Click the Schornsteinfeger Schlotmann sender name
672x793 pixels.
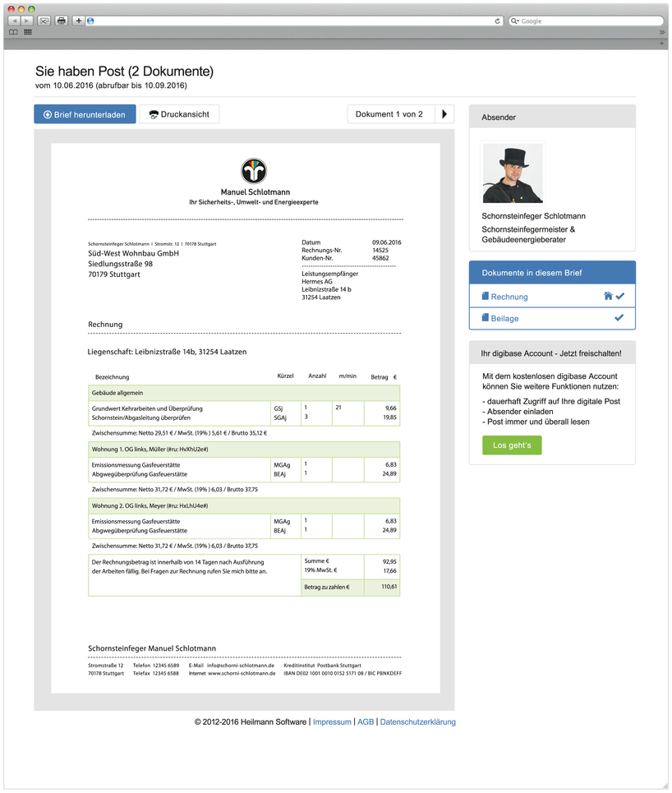(x=533, y=216)
